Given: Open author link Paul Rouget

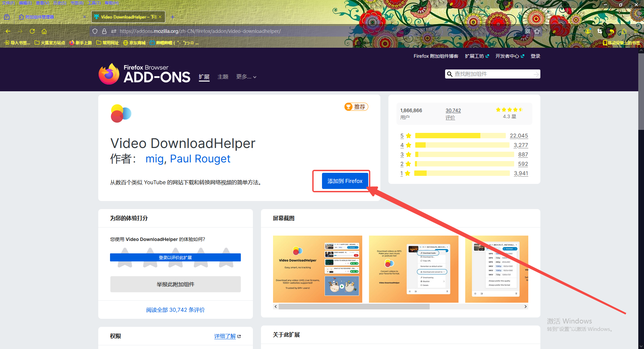Looking at the screenshot, I should click(200, 159).
